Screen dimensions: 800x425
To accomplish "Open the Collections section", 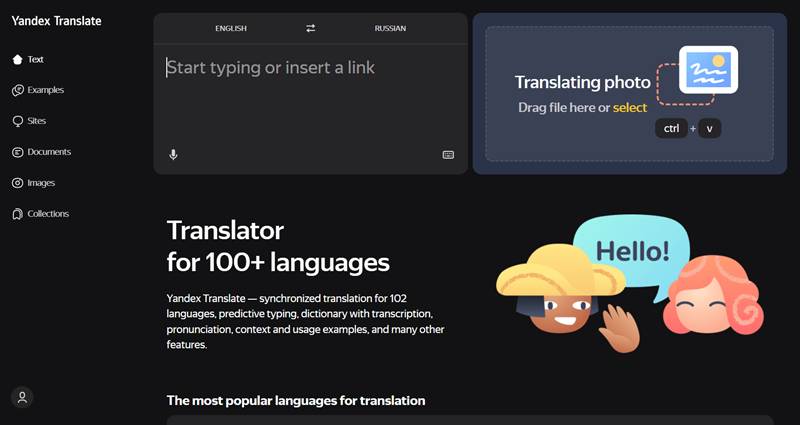I will (x=48, y=214).
